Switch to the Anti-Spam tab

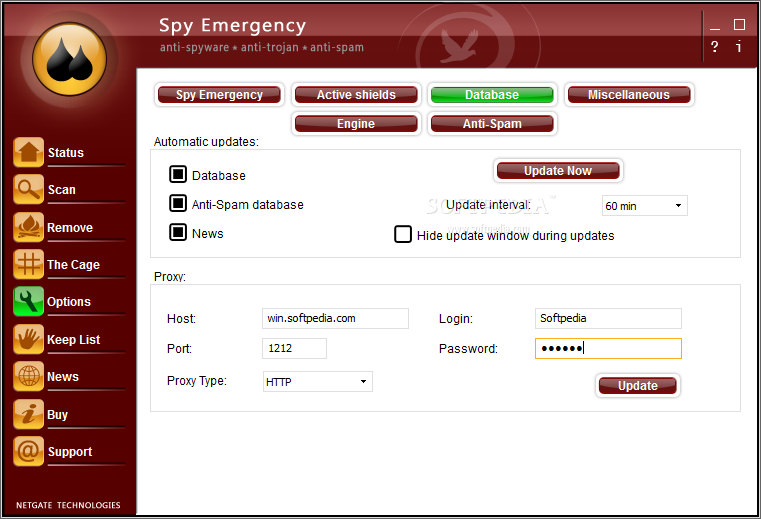click(x=492, y=124)
